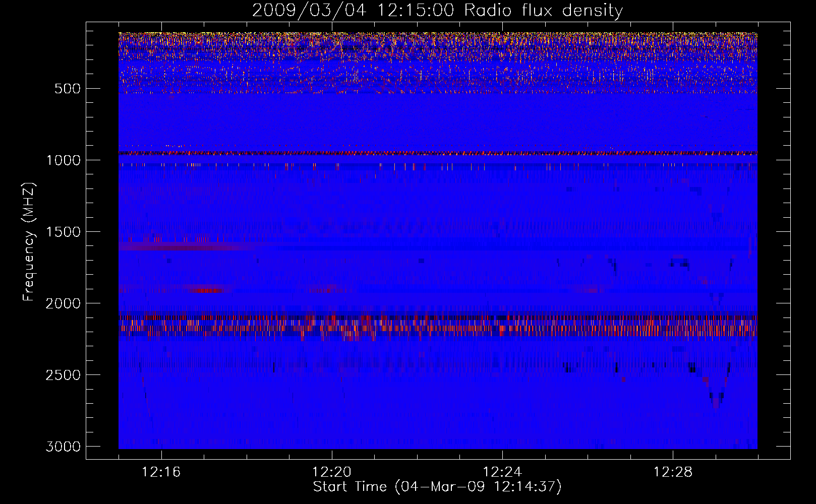Click the "2000" frequency tick label
Image resolution: width=816 pixels, height=504 pixels.
pos(63,303)
